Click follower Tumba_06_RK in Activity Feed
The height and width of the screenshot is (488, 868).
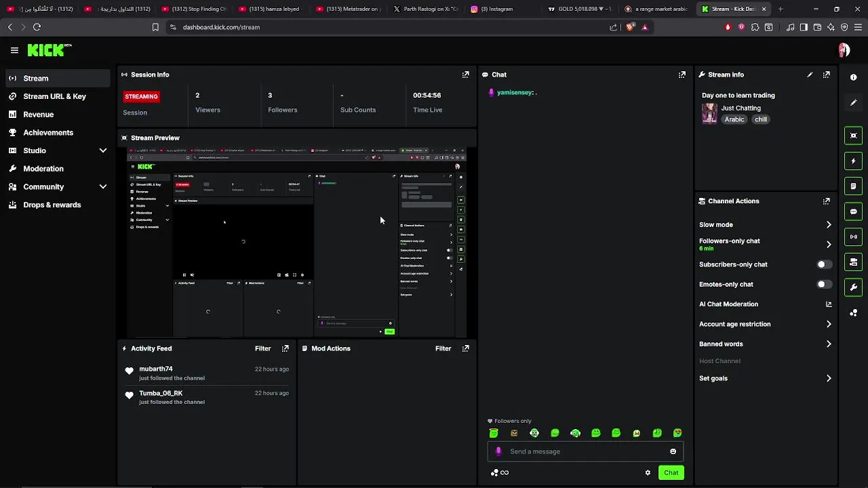(x=161, y=393)
